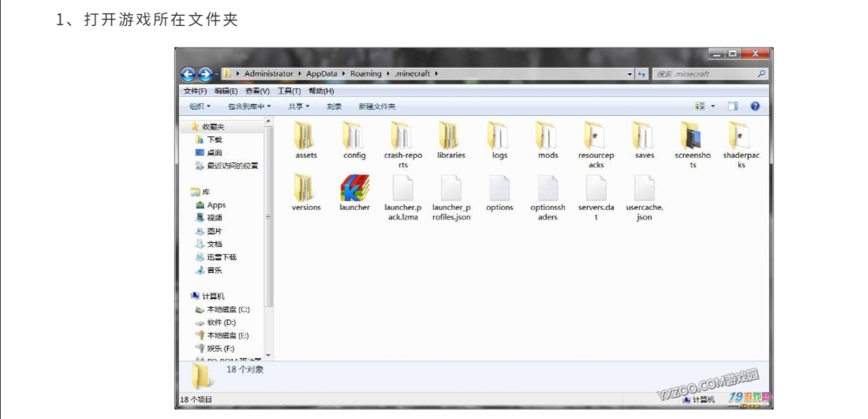
Task: Select Apps library in navigation pane
Action: 211,205
